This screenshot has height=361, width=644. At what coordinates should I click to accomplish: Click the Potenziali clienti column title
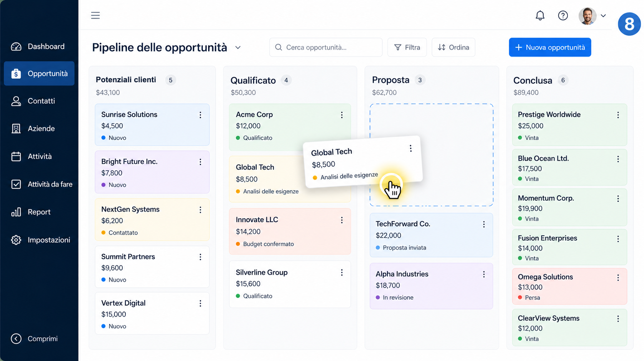126,80
